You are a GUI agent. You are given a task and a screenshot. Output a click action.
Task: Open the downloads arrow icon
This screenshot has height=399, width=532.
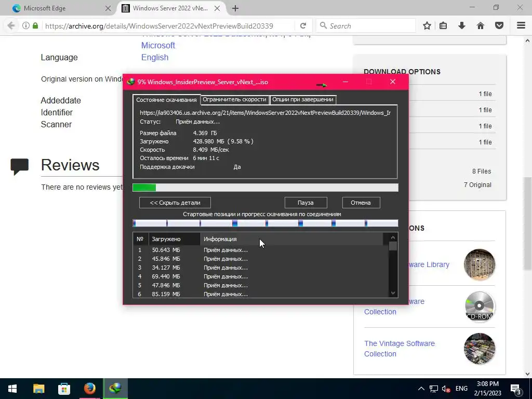pos(462,26)
